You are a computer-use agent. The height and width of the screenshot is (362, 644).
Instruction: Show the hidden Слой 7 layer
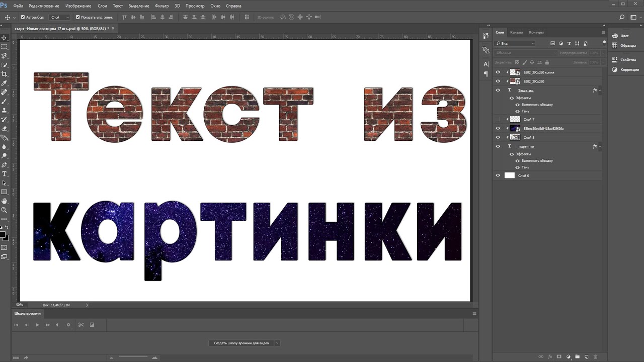498,119
